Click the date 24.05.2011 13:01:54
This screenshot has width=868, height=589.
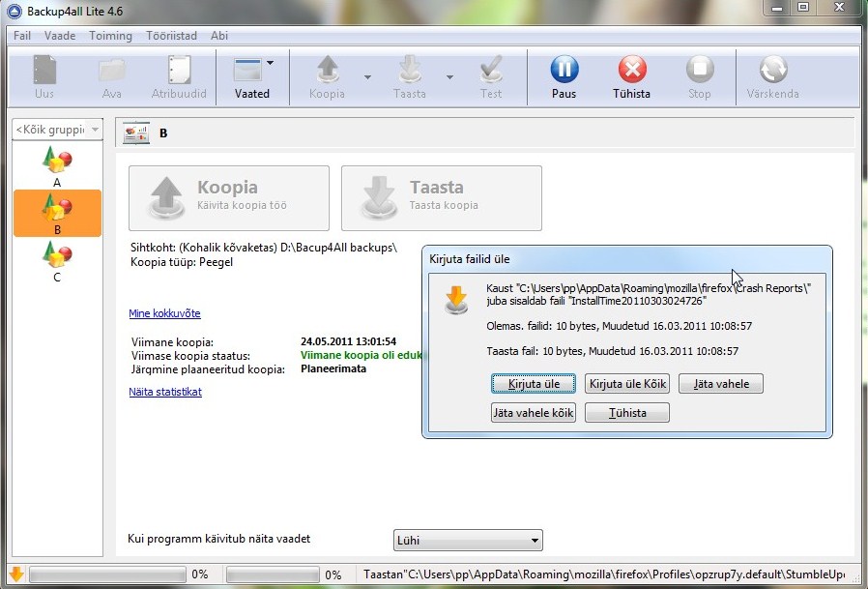point(348,341)
